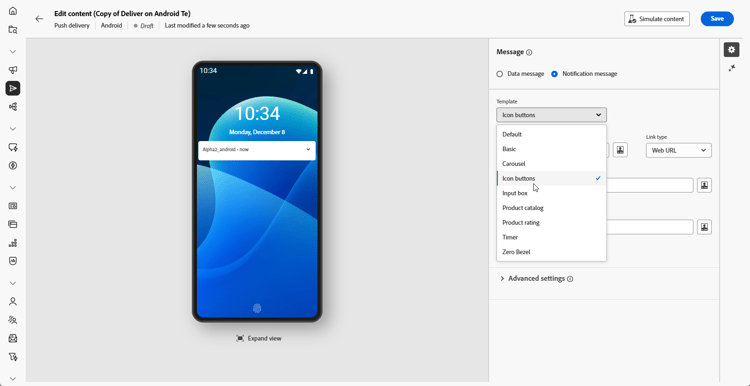Open the Campaigns megaphone sidebar icon
The height and width of the screenshot is (386, 750).
(x=13, y=70)
